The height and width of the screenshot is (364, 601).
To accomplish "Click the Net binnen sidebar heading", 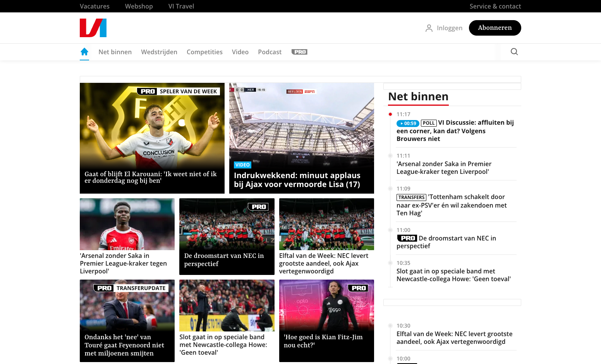I will [x=418, y=96].
